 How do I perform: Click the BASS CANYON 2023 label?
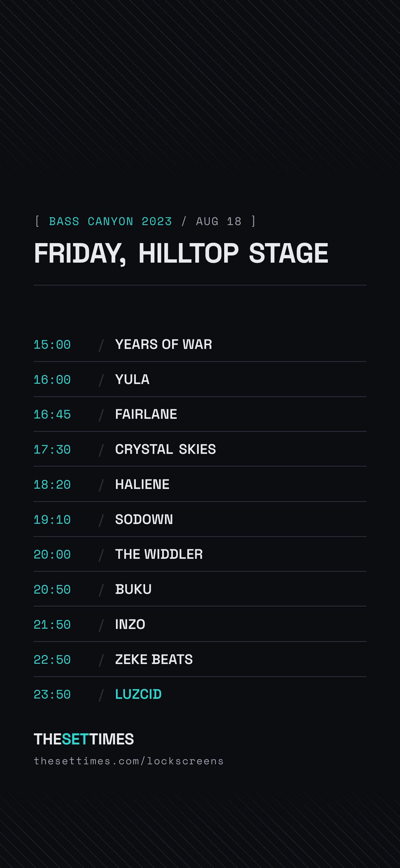pos(110,221)
